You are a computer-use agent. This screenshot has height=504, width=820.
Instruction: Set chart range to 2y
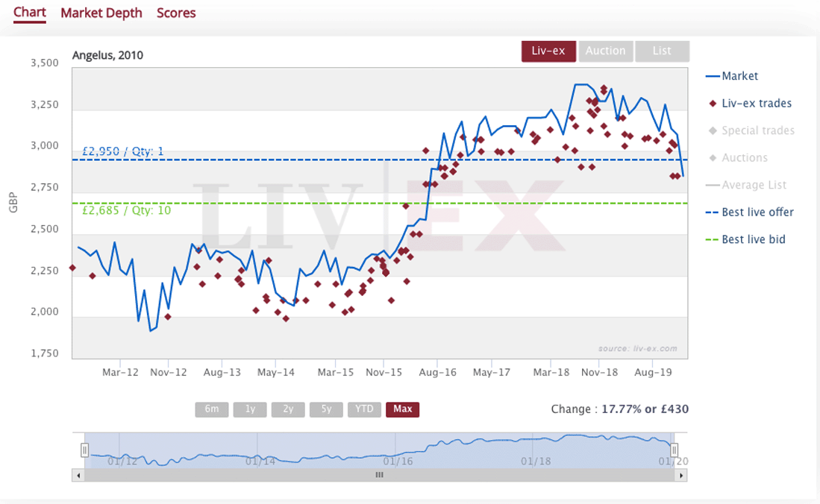pyautogui.click(x=288, y=409)
